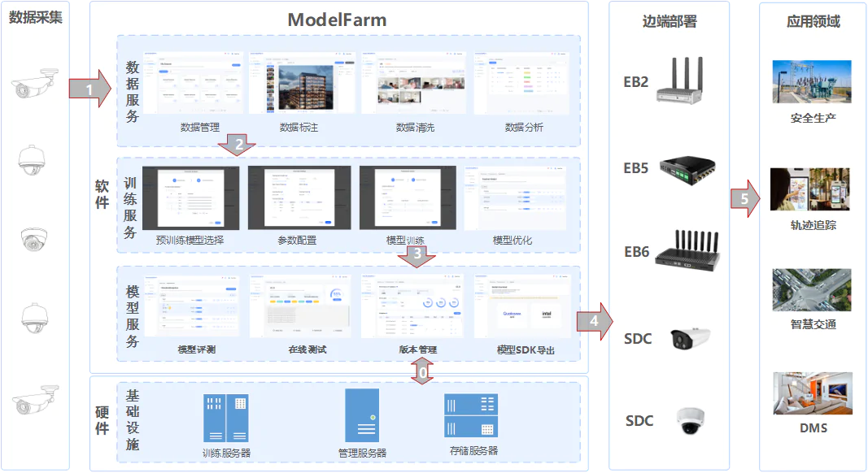The width and height of the screenshot is (868, 473).
Task: Select the 数据标注 caption text
Action: point(299,128)
